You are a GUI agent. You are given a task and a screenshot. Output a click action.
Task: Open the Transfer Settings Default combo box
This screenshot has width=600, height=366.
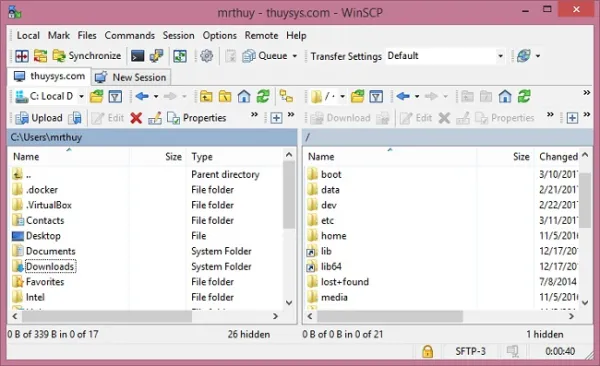point(445,56)
